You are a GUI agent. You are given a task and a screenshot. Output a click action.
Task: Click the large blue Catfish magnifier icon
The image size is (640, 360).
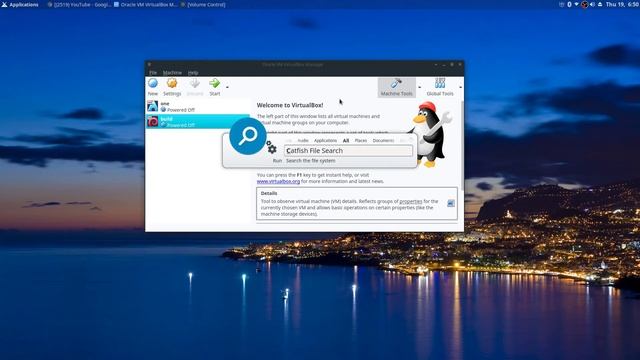[248, 136]
